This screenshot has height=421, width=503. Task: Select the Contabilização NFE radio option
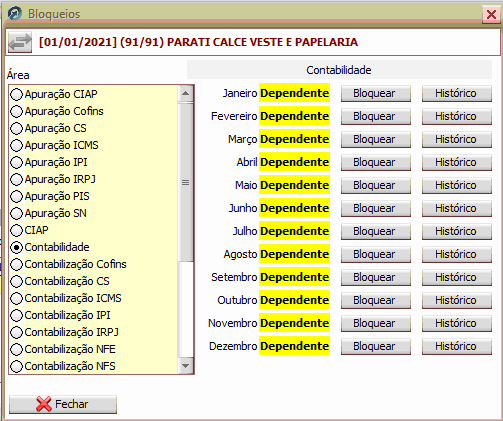pos(16,349)
